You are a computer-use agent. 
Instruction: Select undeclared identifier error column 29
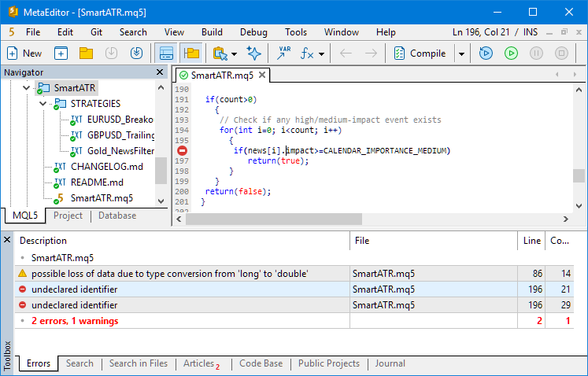294,305
